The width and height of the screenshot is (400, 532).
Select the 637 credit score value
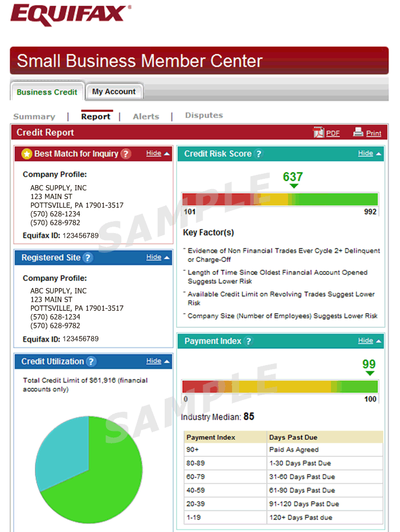coord(293,177)
